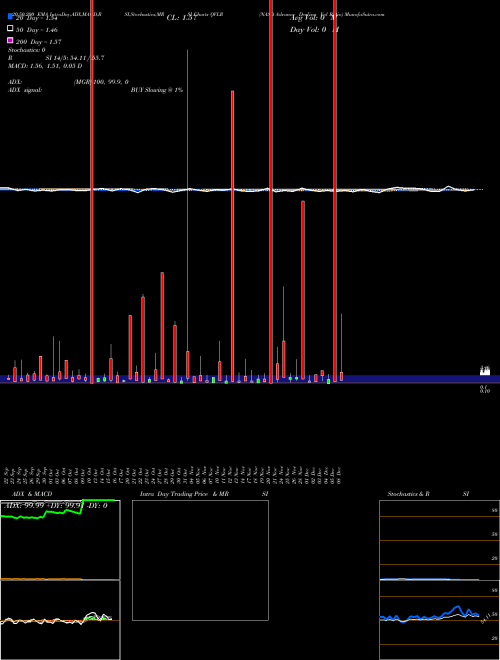Screen dimensions: 500x660
Task: Click the magenta 200 Day EMA legend swatch
Action: (x=10, y=40)
